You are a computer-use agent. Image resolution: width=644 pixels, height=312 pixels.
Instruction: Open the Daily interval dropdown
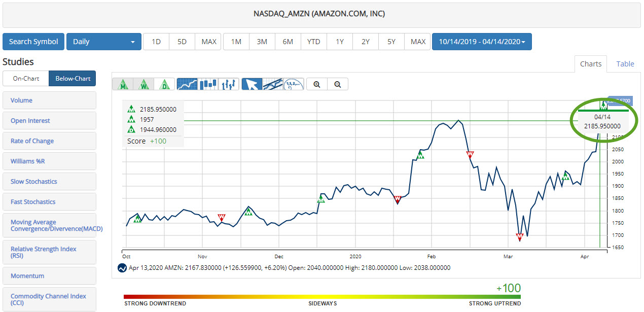coord(104,42)
